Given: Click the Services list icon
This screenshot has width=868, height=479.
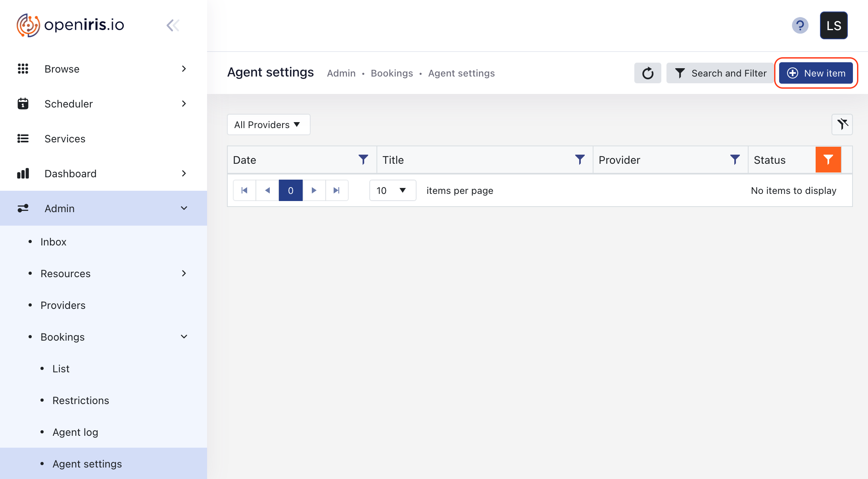Looking at the screenshot, I should click(x=23, y=138).
